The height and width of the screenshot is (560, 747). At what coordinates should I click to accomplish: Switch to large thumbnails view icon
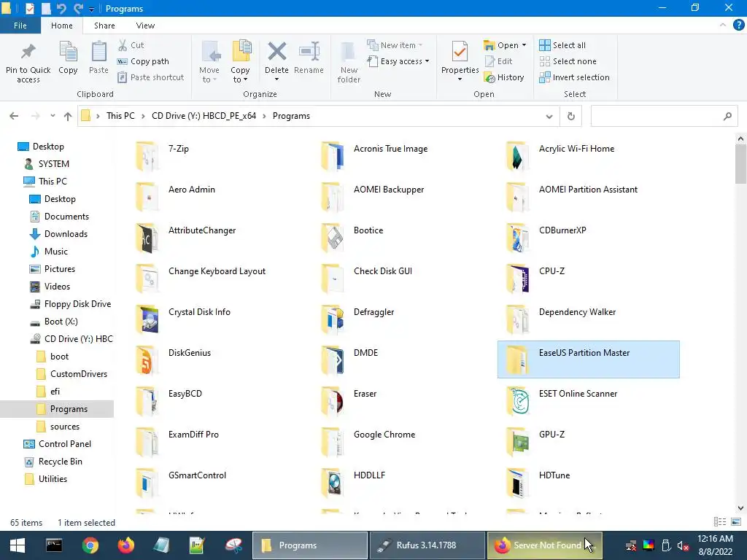click(x=735, y=522)
